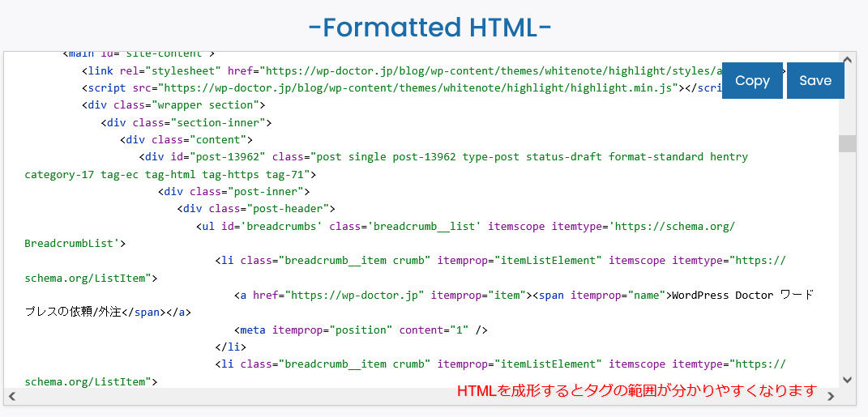The height and width of the screenshot is (417, 868).
Task: Click the horizontal scrollbar left arrow
Action: pyautogui.click(x=12, y=396)
